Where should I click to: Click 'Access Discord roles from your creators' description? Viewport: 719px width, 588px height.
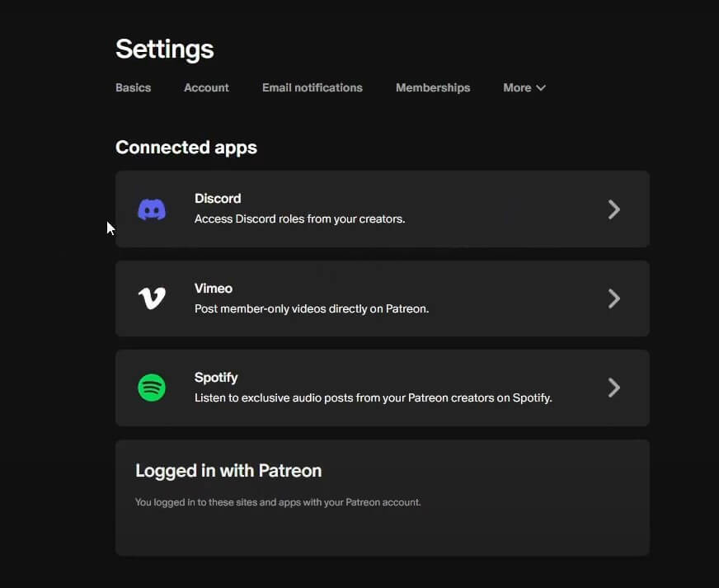[x=300, y=219]
